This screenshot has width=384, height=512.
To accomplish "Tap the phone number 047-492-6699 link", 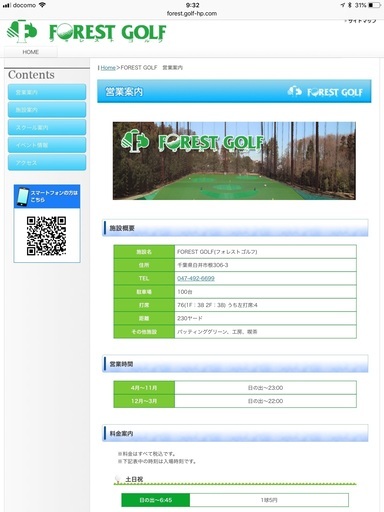I will click(x=196, y=278).
